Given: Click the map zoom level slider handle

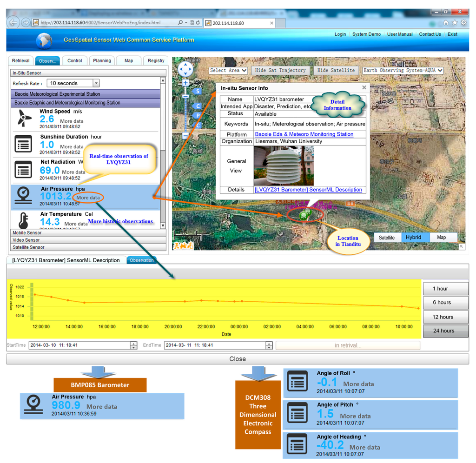Looking at the screenshot, I should pyautogui.click(x=185, y=96).
